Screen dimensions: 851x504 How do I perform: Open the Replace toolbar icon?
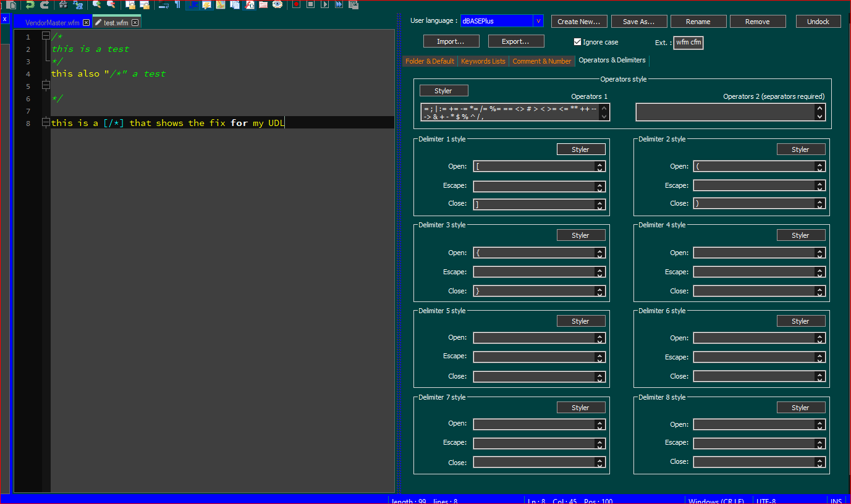(78, 4)
